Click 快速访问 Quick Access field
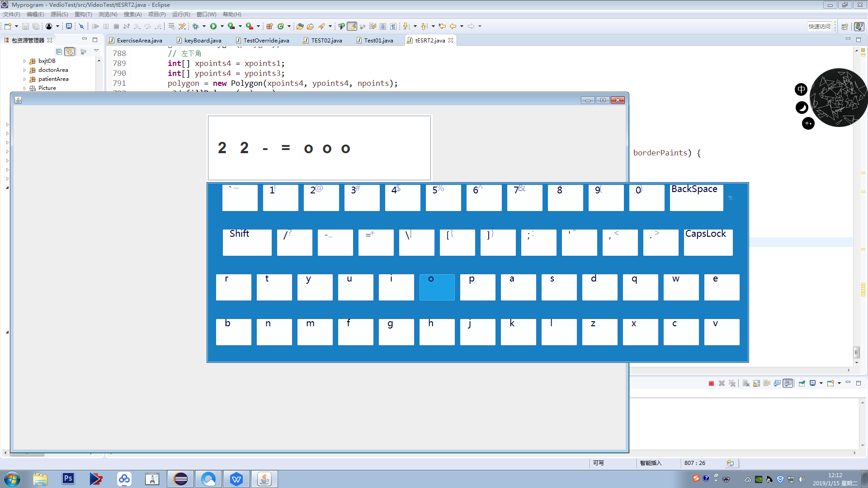868x488 pixels. click(820, 26)
